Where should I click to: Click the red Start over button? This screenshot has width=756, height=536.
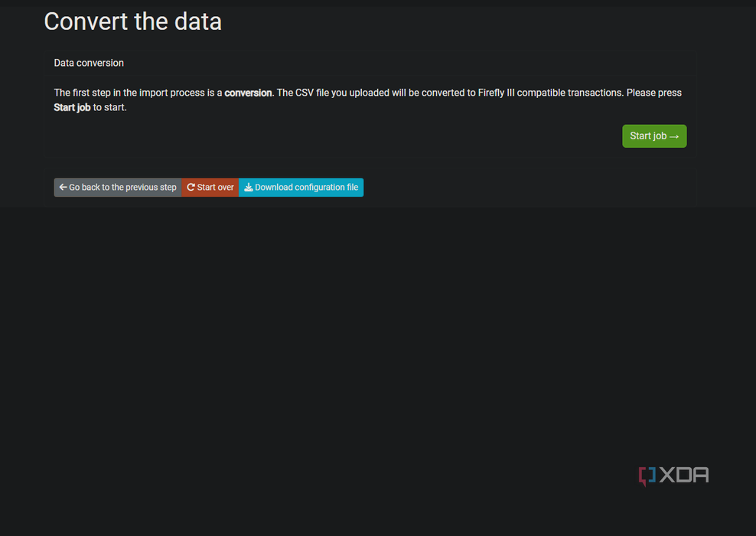(x=210, y=187)
